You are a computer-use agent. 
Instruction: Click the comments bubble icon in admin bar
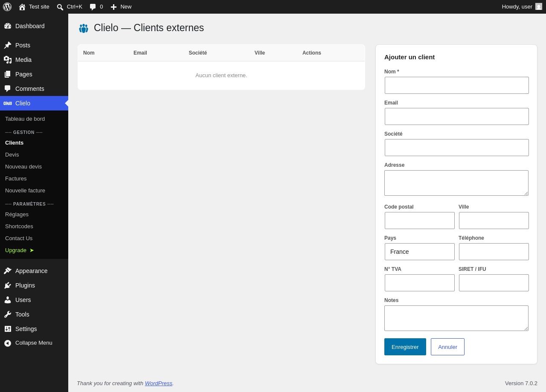tap(93, 7)
